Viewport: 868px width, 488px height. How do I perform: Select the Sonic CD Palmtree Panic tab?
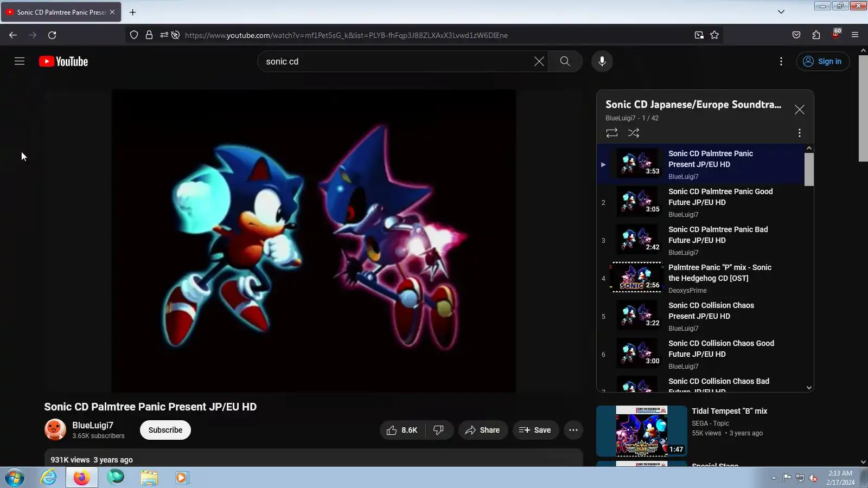(61, 12)
